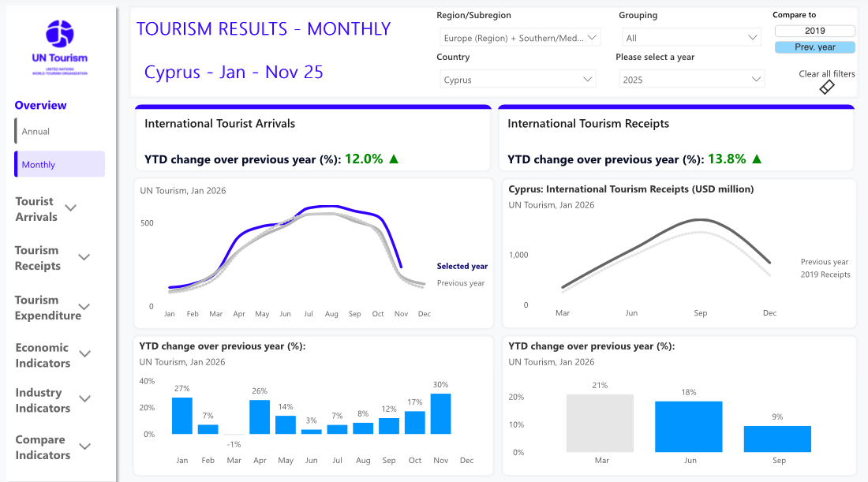Expand the Industry Indicators sidebar section
The height and width of the screenshot is (482, 868).
tap(84, 399)
